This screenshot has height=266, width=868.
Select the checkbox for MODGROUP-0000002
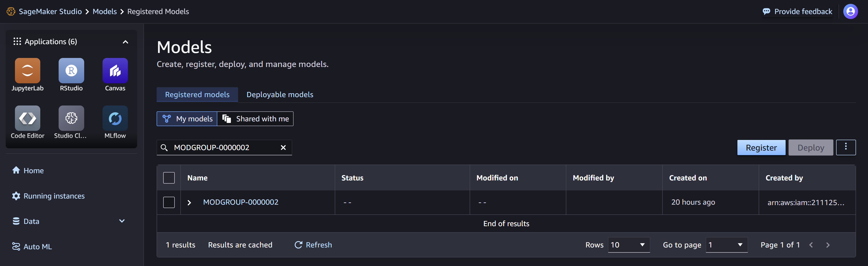point(169,202)
